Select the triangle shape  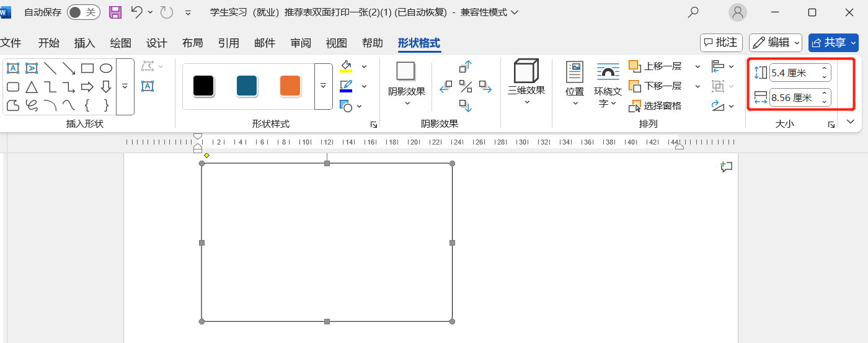pyautogui.click(x=32, y=87)
